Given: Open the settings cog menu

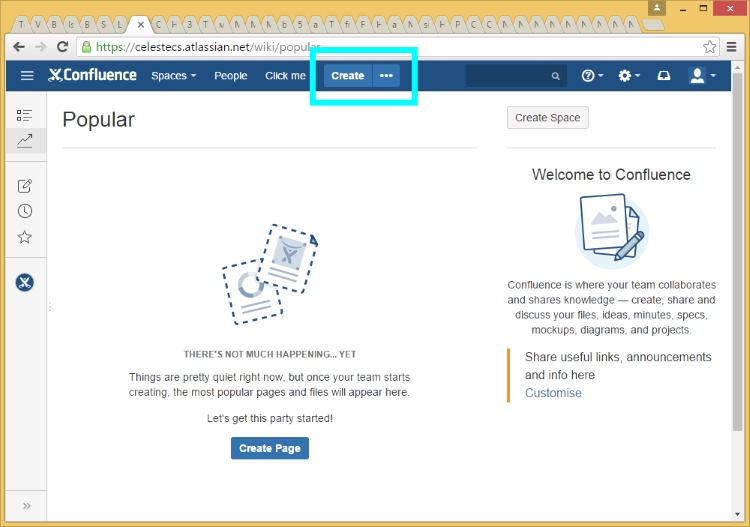Looking at the screenshot, I should [629, 76].
